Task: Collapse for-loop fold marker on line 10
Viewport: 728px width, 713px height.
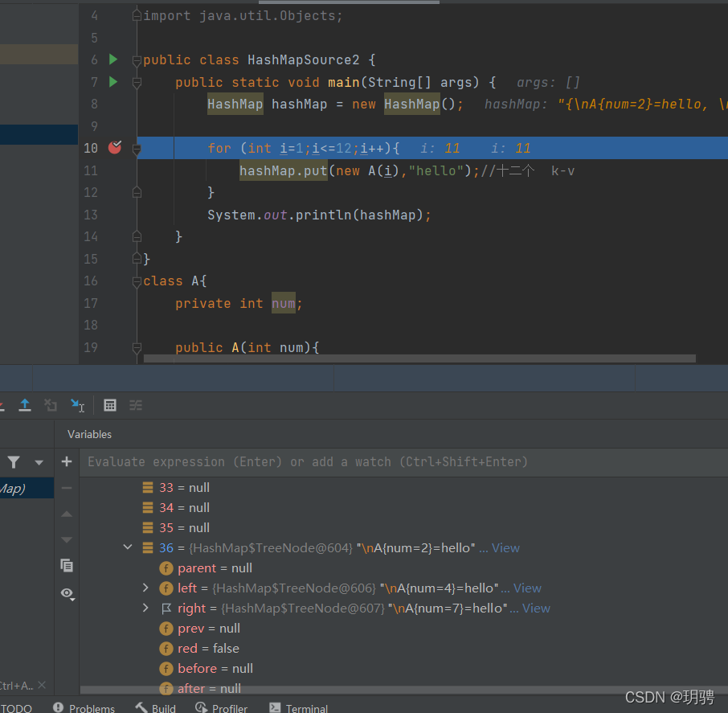Action: click(137, 149)
